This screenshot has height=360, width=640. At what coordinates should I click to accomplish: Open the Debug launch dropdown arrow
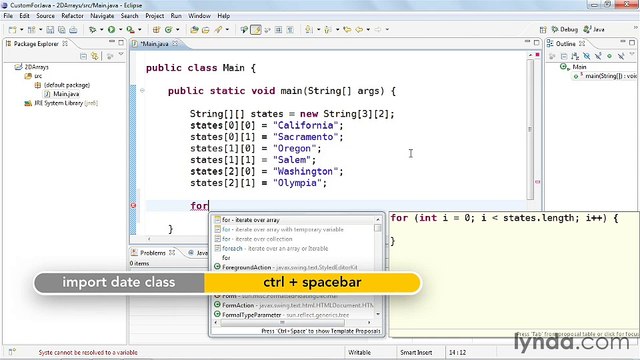pos(101,29)
